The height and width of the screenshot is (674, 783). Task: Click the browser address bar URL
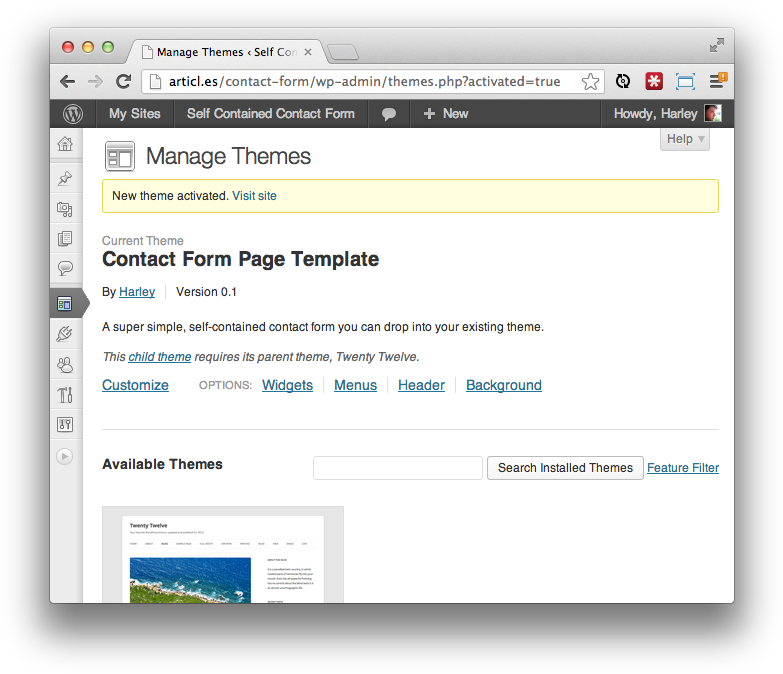pos(364,81)
